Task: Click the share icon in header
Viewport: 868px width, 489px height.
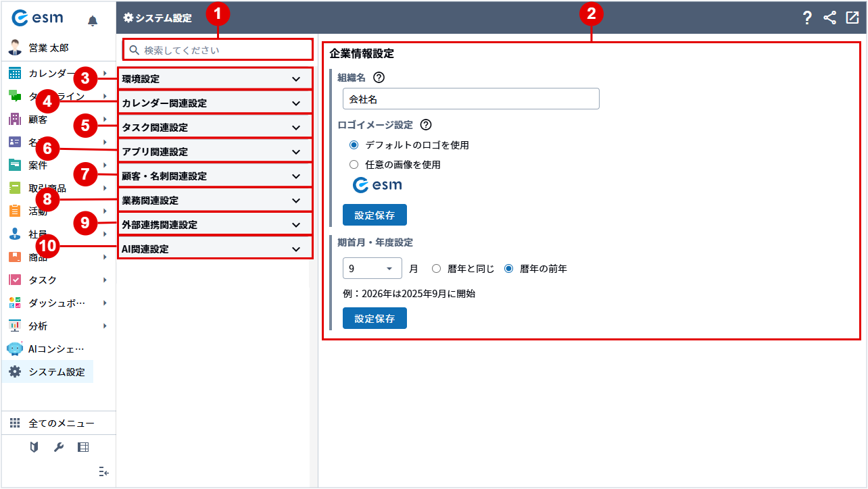Action: click(x=830, y=18)
